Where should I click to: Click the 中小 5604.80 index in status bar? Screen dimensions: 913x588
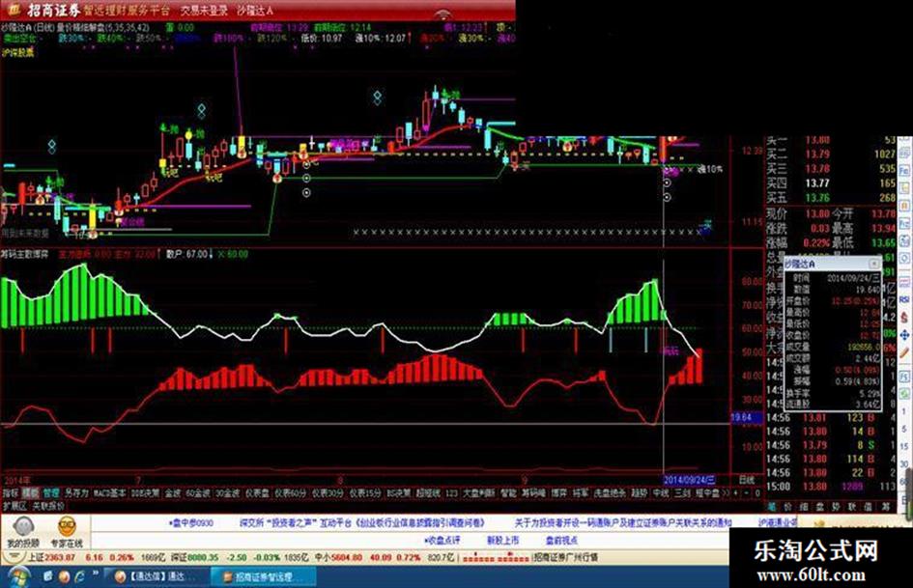click(x=338, y=558)
